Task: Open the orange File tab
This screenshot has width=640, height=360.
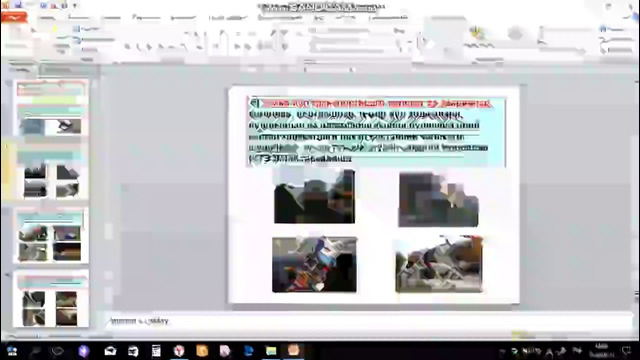Action: point(14,18)
